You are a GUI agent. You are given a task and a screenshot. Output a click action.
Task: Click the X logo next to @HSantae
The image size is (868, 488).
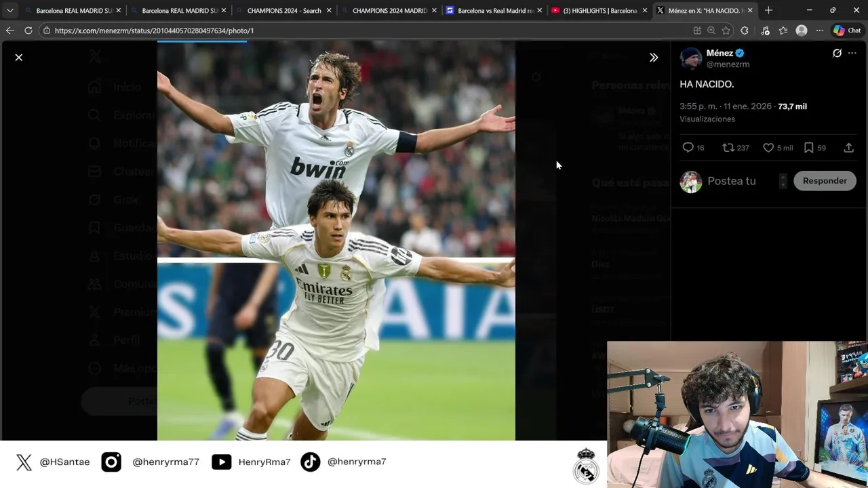point(24,462)
